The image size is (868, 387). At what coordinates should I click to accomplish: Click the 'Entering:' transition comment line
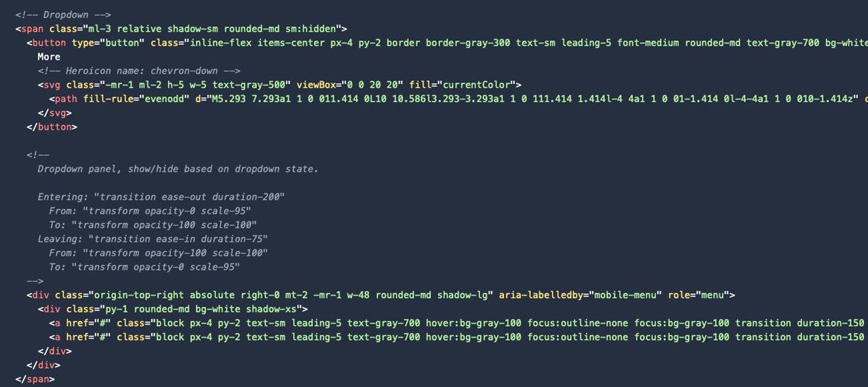pos(161,197)
